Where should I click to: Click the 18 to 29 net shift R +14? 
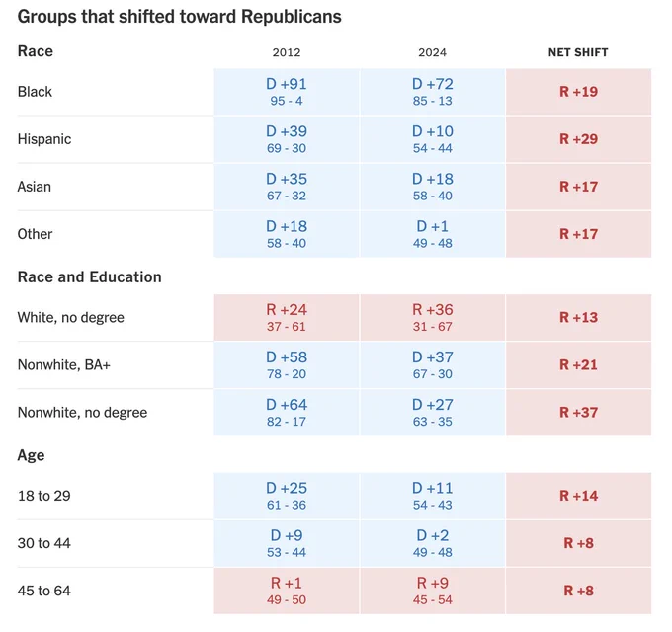(578, 496)
